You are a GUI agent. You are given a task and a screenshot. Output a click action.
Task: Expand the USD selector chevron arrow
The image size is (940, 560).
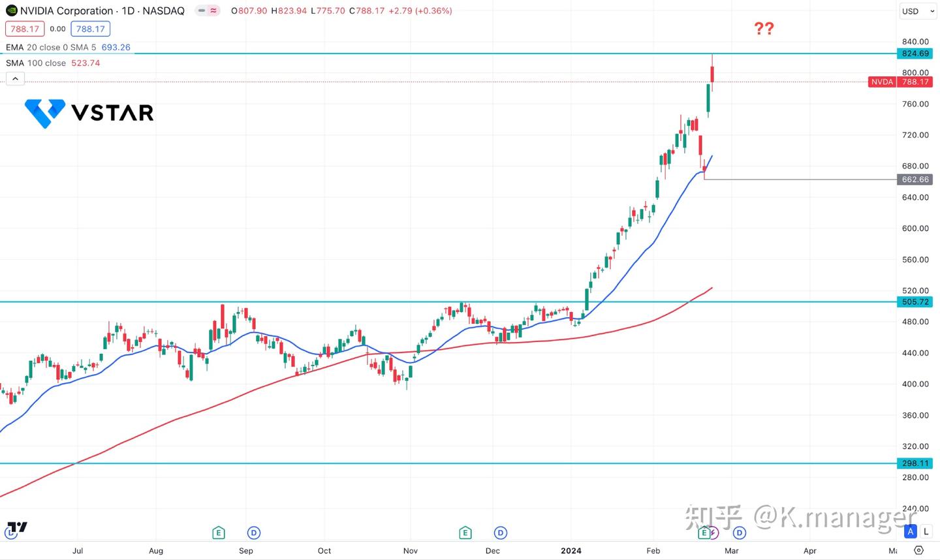pos(932,11)
